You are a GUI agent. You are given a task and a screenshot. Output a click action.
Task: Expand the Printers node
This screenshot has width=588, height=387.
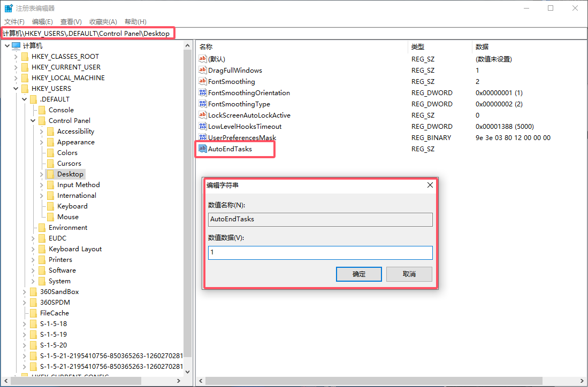tap(33, 259)
